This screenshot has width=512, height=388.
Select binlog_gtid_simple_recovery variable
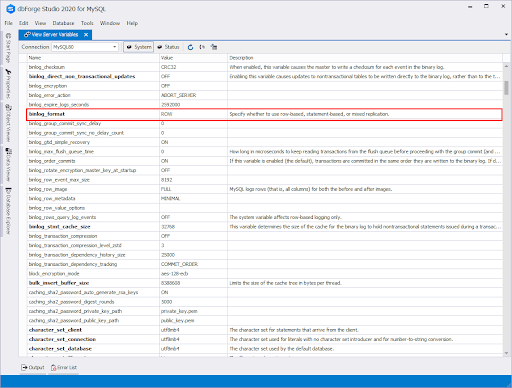(59, 142)
